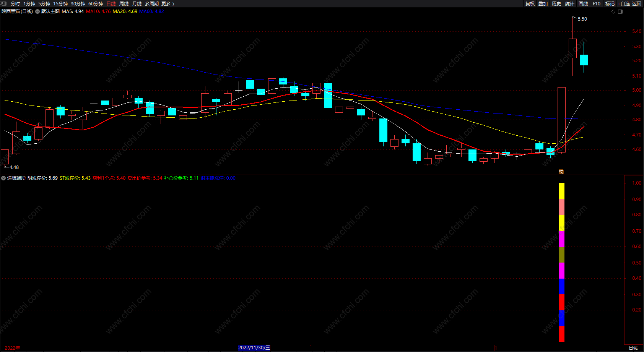Click the ST涨停价: 5.43 value
This screenshot has height=352, width=644.
pos(75,178)
